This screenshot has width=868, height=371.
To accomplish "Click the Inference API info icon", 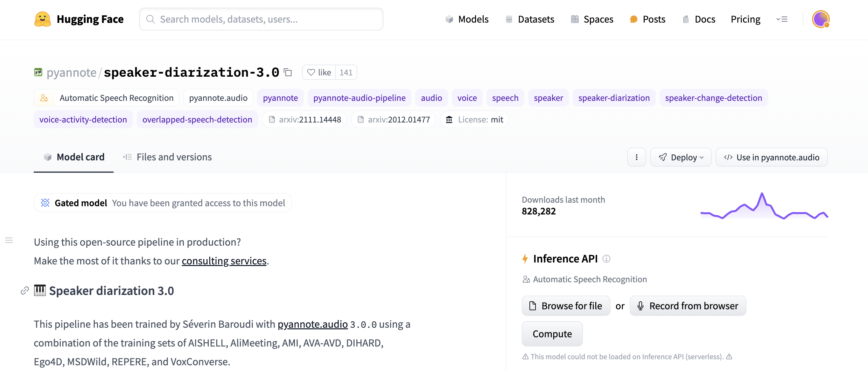I will 606,259.
